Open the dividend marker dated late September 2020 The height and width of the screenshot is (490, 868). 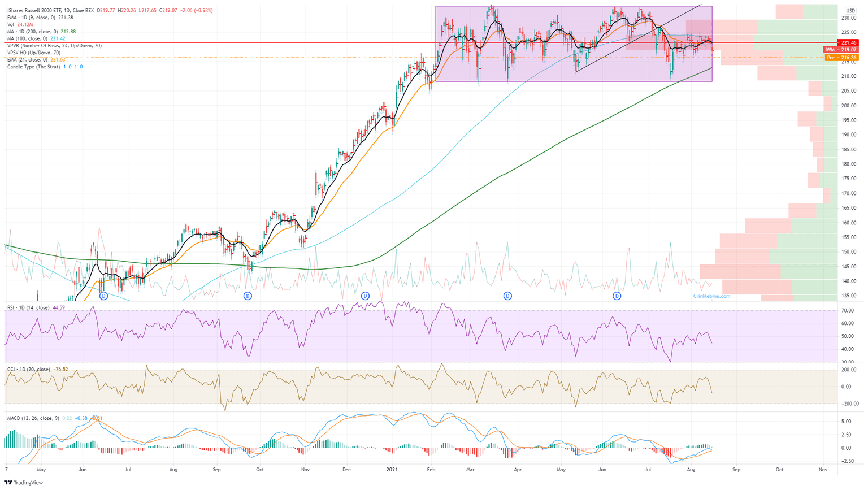coord(247,296)
